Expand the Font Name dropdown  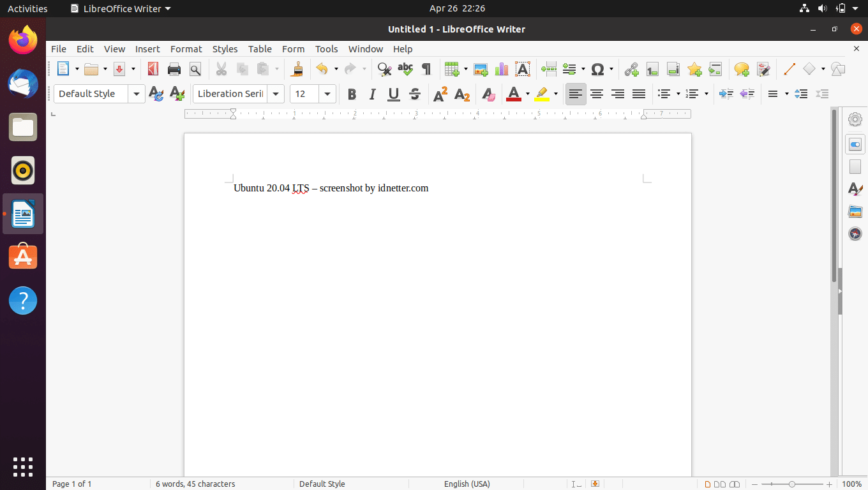tap(276, 94)
